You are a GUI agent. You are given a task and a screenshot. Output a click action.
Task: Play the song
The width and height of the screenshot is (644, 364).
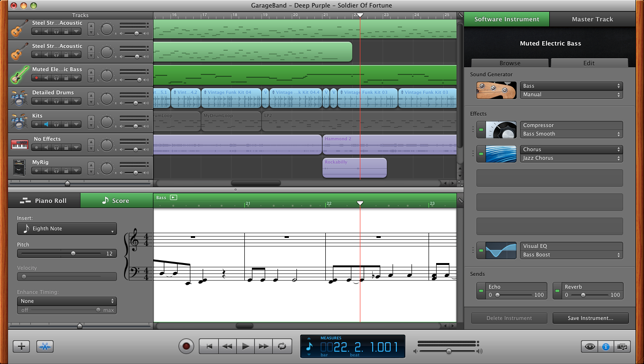[245, 346]
